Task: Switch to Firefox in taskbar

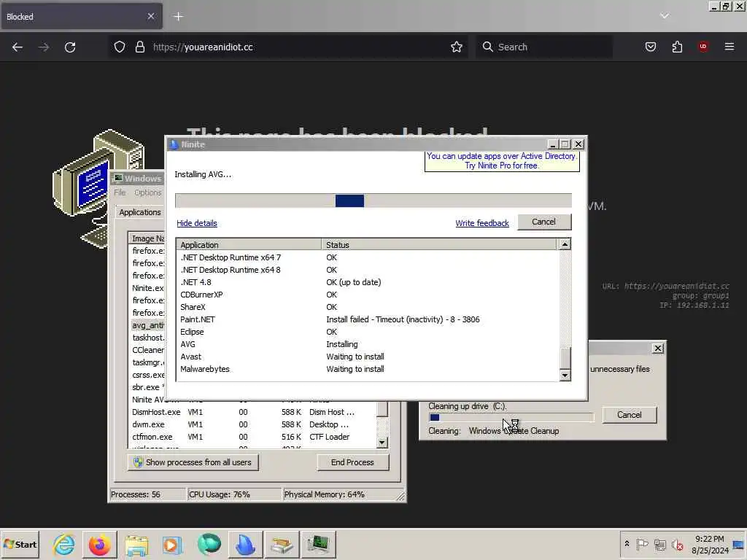Action: click(99, 545)
